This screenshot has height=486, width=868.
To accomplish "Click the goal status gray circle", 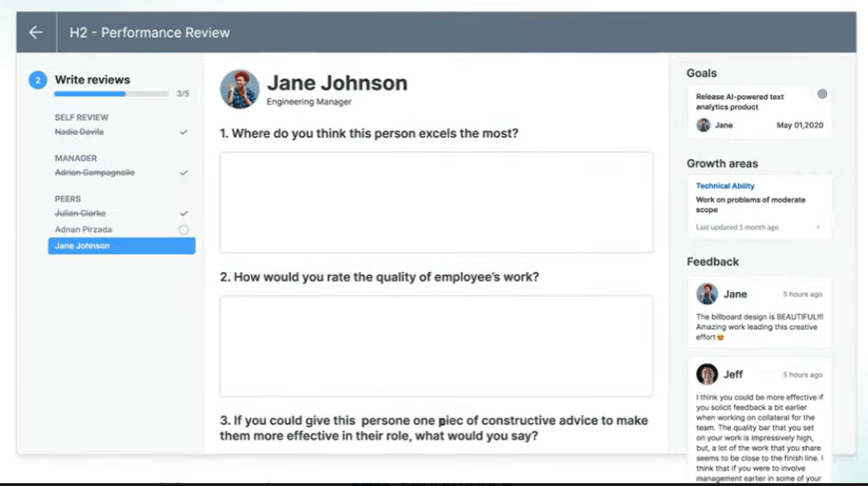I will [x=822, y=94].
